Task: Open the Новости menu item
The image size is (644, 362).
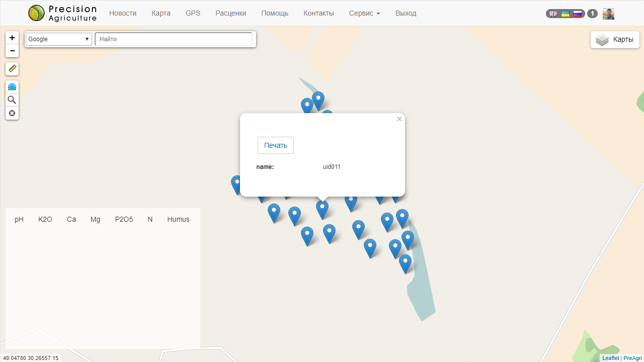Action: 123,13
